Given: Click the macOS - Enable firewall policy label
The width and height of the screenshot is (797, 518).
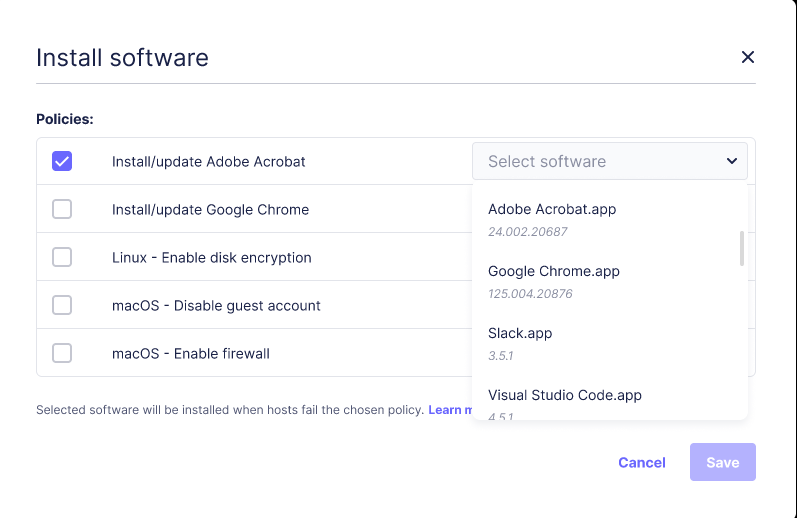Looking at the screenshot, I should click(x=191, y=353).
